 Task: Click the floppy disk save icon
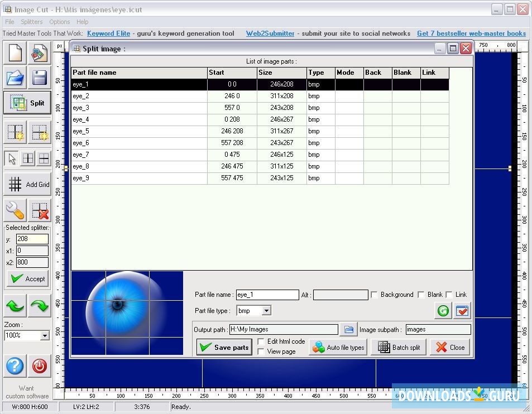40,78
